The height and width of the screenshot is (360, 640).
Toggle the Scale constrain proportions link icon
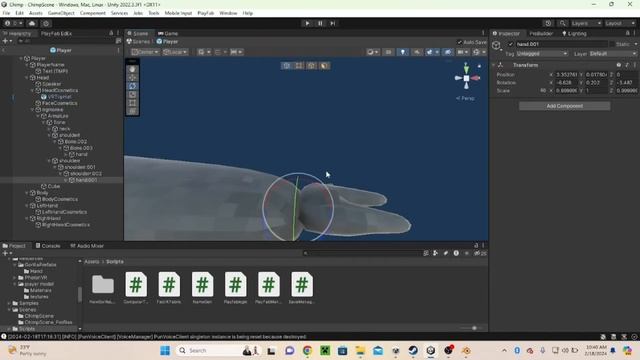(543, 91)
